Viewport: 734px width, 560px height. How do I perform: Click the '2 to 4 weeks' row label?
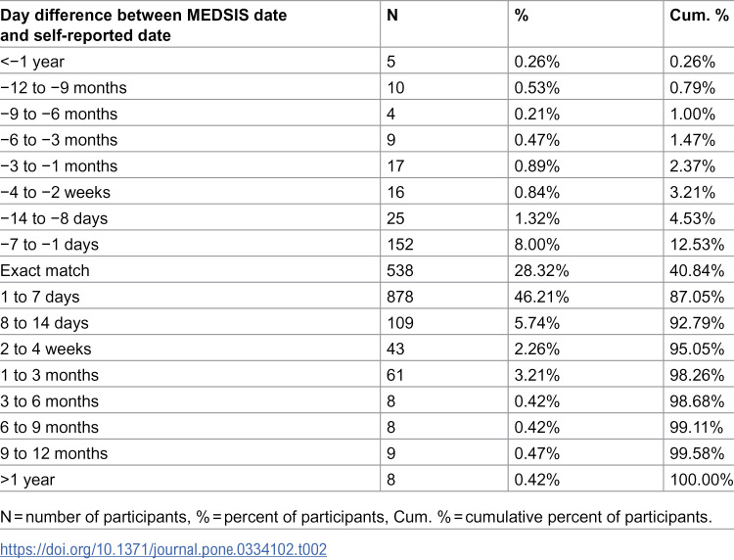(x=46, y=350)
